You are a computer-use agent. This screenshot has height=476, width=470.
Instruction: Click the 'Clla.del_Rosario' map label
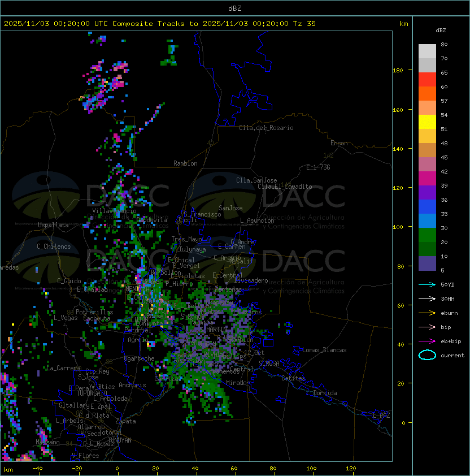coord(266,128)
